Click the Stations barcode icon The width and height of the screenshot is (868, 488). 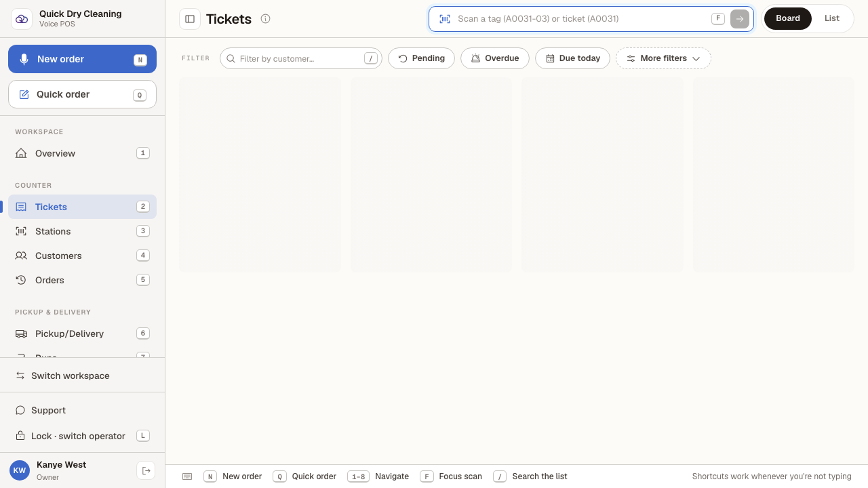click(21, 231)
